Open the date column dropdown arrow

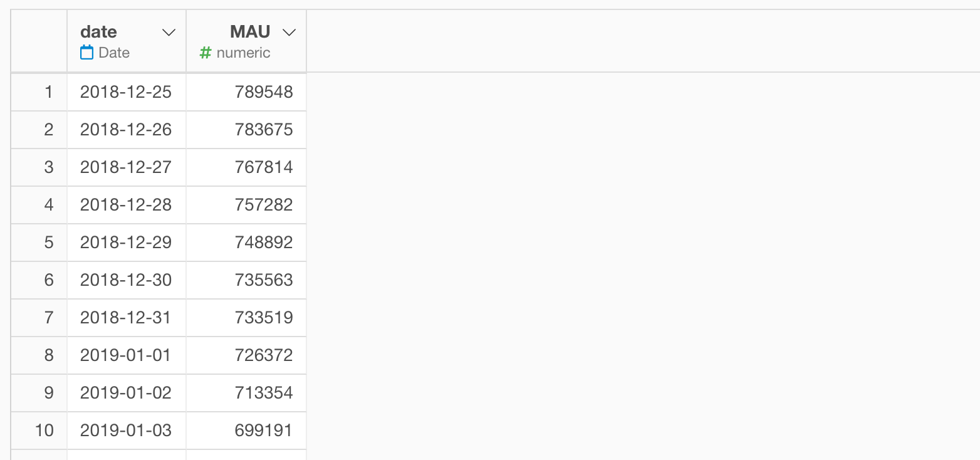[x=169, y=33]
